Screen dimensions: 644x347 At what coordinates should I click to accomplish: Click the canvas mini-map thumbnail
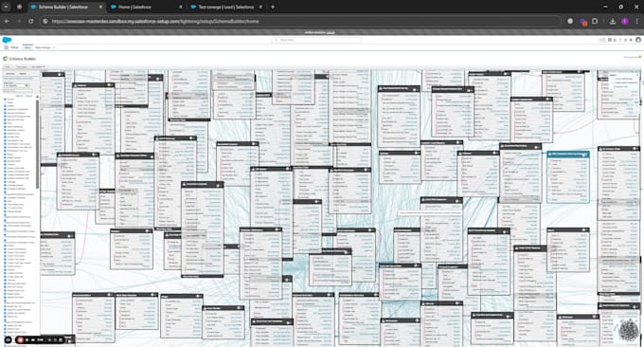628,330
